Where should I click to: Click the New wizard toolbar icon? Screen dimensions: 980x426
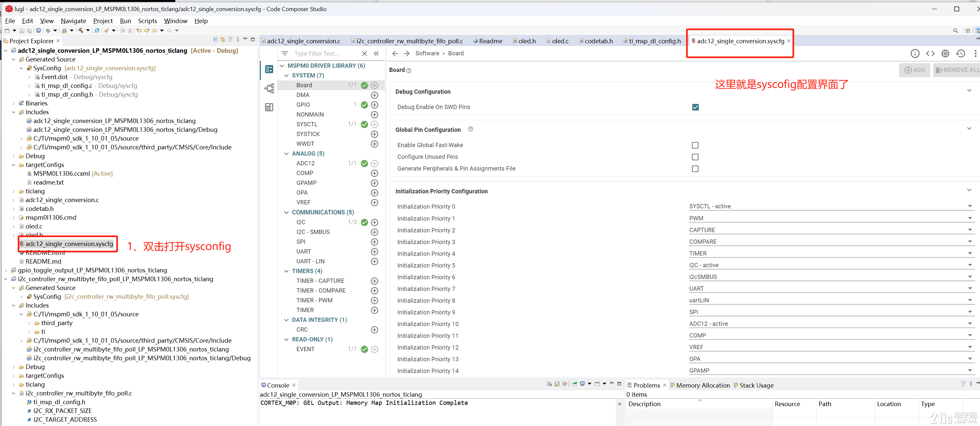[x=7, y=31]
